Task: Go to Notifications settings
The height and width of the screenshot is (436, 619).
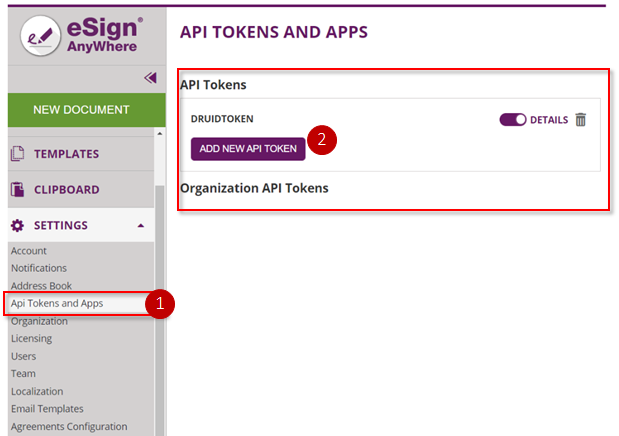Action: point(39,268)
